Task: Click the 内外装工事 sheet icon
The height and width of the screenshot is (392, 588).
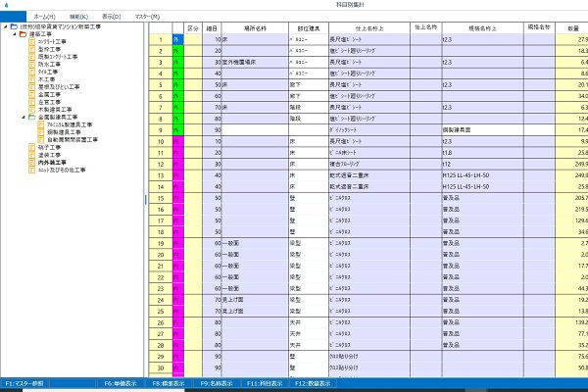Action: 32,163
